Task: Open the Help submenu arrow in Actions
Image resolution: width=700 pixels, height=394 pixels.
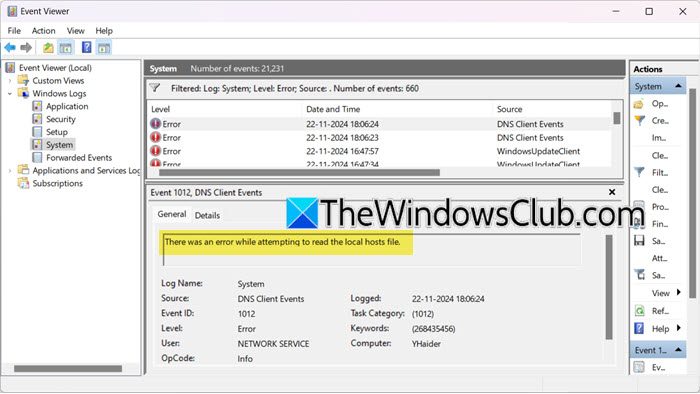Action: 679,328
